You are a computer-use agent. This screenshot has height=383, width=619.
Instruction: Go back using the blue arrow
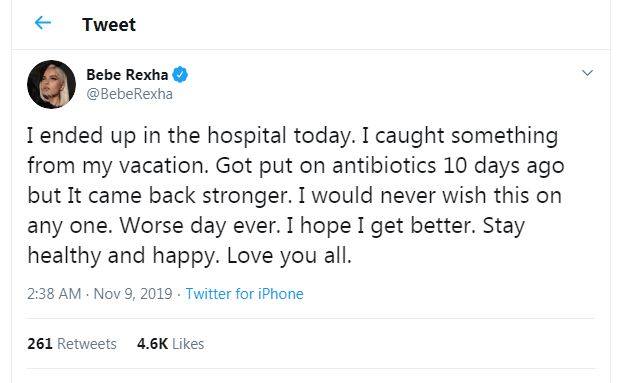(x=43, y=23)
